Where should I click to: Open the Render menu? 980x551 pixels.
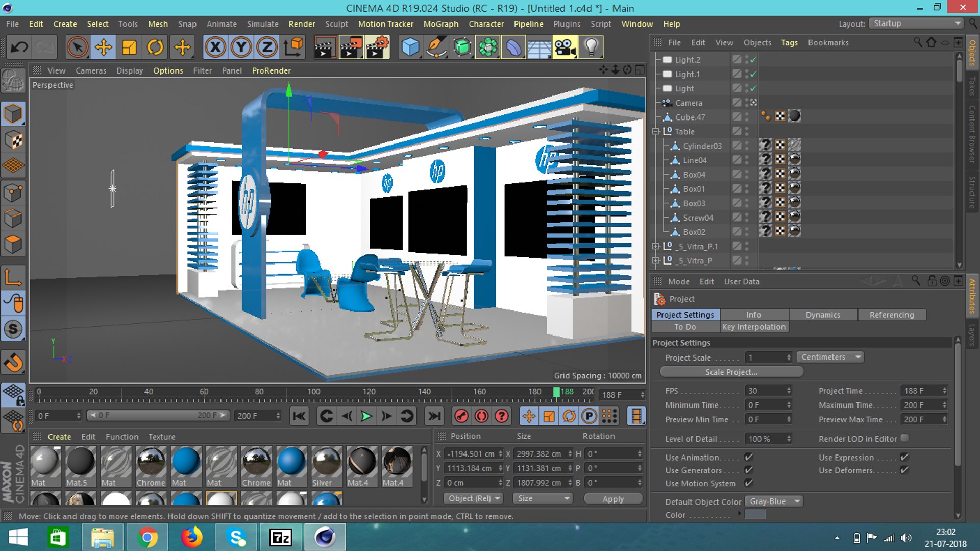tap(302, 24)
